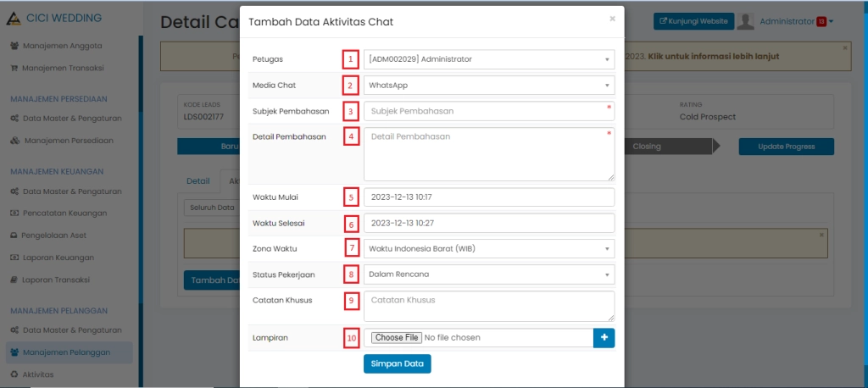Open the Status Pekerjaan dropdown
This screenshot has height=388, width=868.
point(489,274)
